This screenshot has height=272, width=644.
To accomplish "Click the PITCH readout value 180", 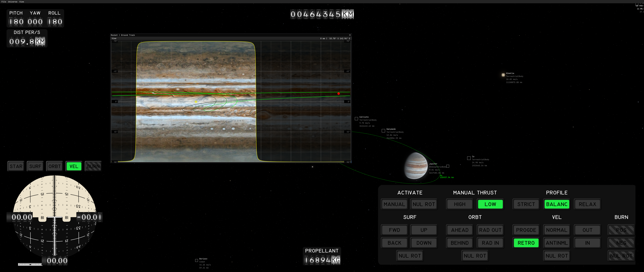I will click(16, 22).
